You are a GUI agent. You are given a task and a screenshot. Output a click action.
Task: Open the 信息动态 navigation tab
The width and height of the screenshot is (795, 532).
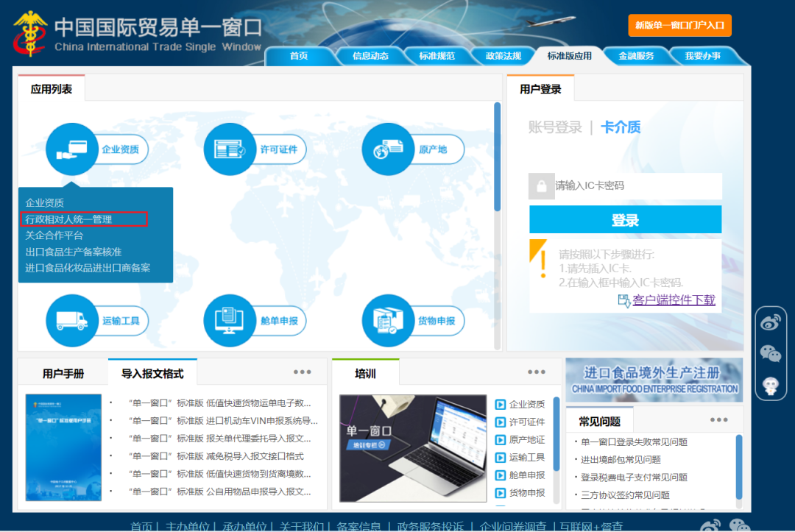(370, 56)
